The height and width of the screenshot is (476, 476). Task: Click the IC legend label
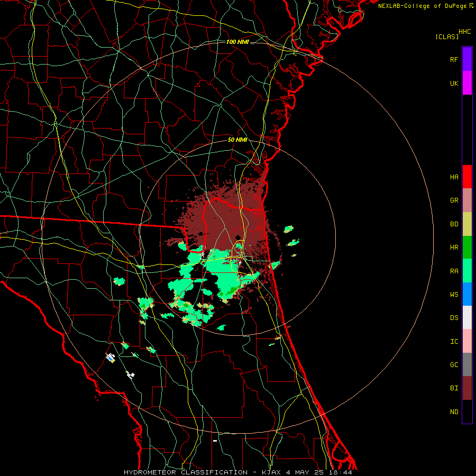pos(454,342)
